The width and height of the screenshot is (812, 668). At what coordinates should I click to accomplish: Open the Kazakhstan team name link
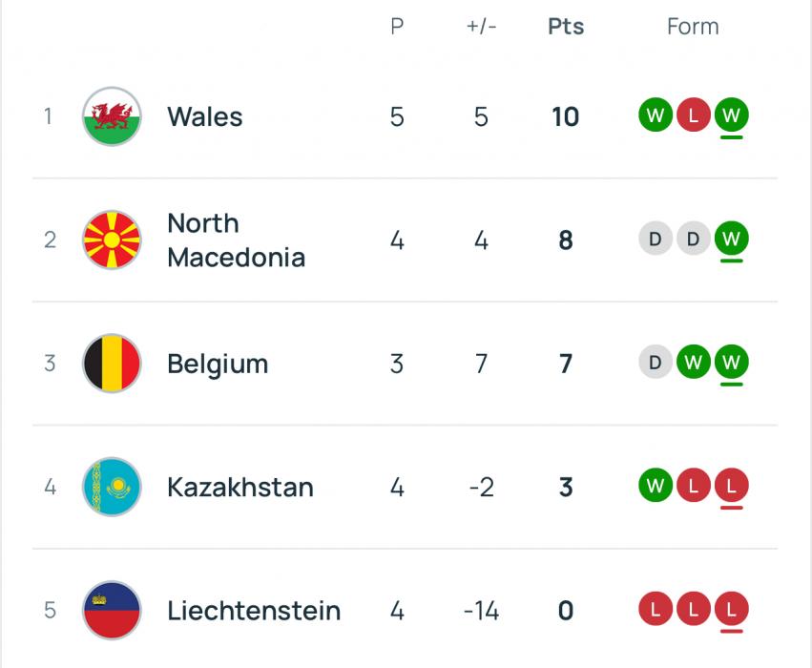(x=240, y=488)
